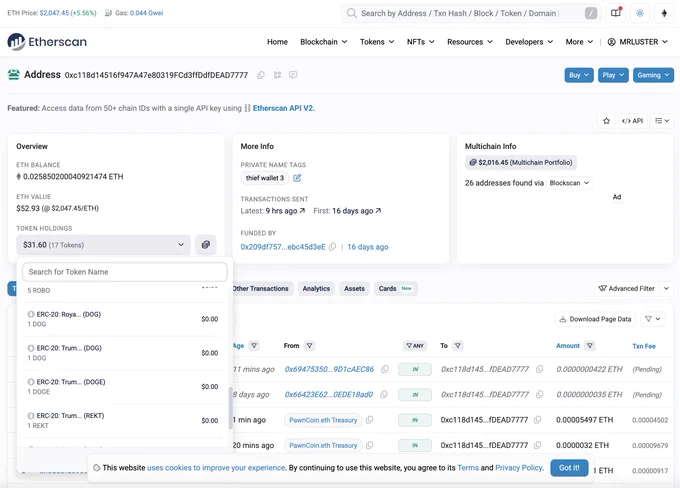
Task: Open the address comments icon
Action: tap(293, 75)
